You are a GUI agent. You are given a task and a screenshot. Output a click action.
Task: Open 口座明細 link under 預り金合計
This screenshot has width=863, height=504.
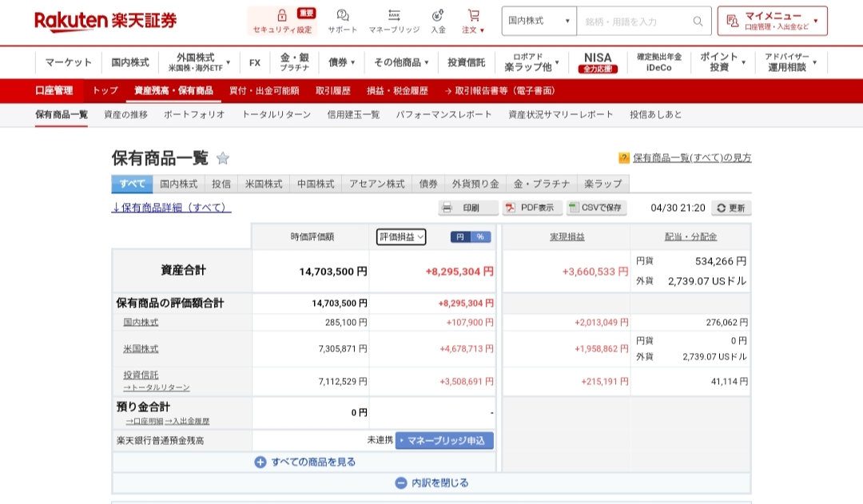click(x=145, y=422)
